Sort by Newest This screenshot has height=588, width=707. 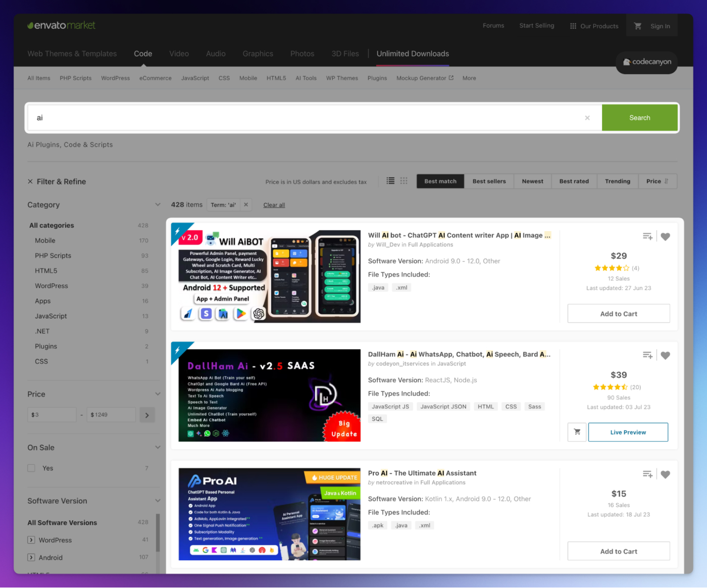pos(532,181)
